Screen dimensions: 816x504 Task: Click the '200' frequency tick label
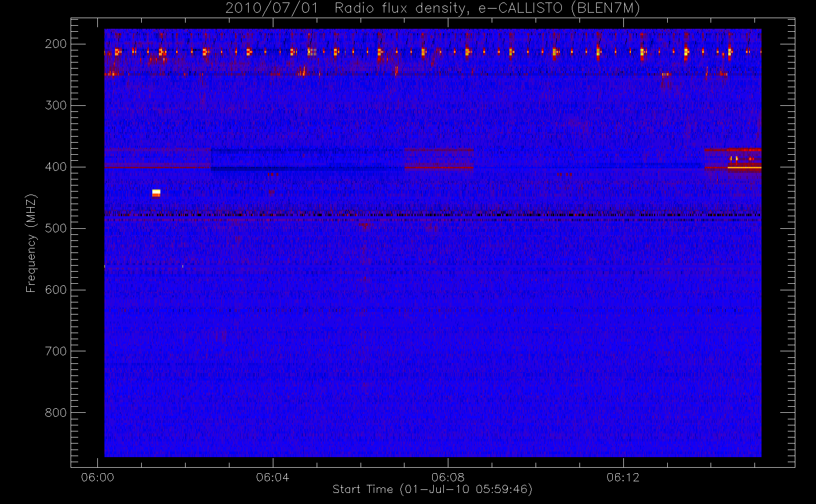(x=55, y=44)
